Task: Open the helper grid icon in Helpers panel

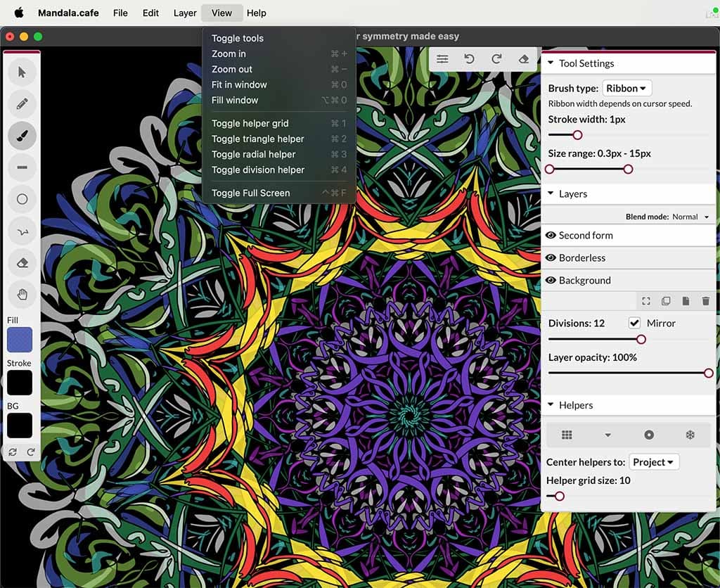Action: (567, 434)
